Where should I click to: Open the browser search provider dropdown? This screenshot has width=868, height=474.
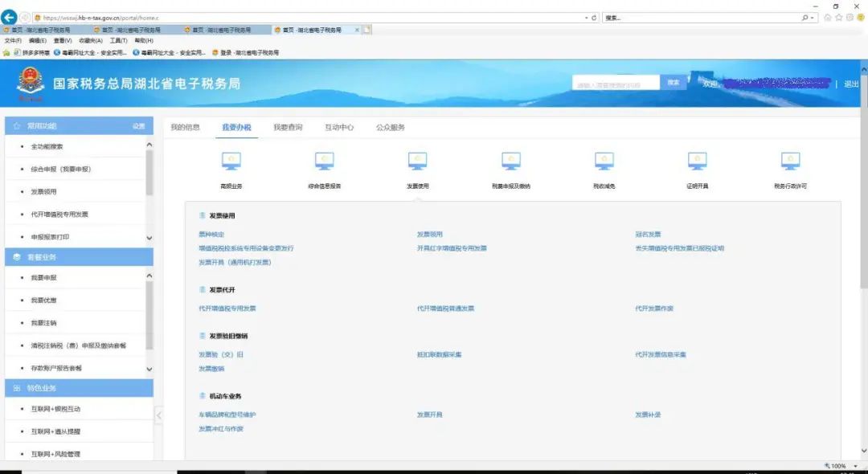pos(813,18)
